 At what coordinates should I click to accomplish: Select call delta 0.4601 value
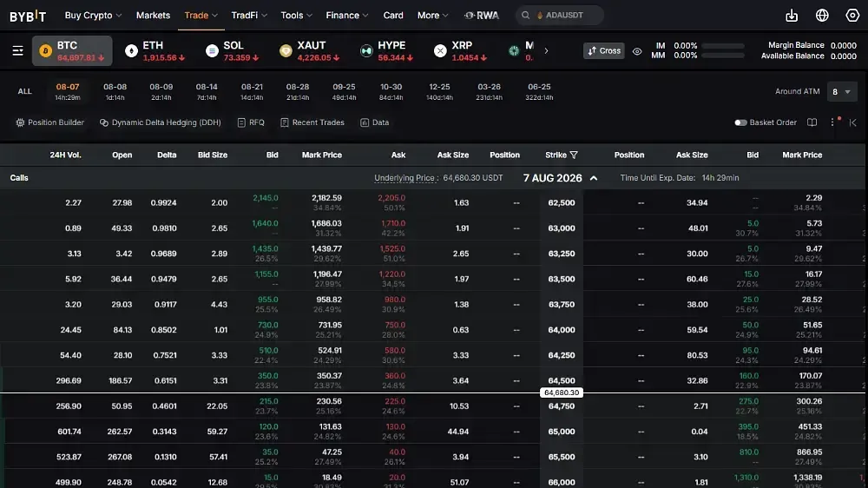pos(164,406)
